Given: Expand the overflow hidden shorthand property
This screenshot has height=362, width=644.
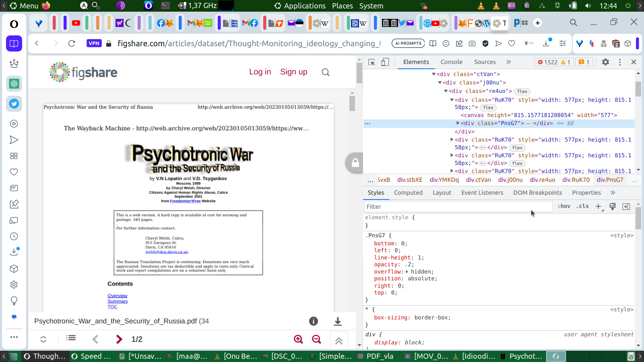Looking at the screenshot, I should click(407, 271).
